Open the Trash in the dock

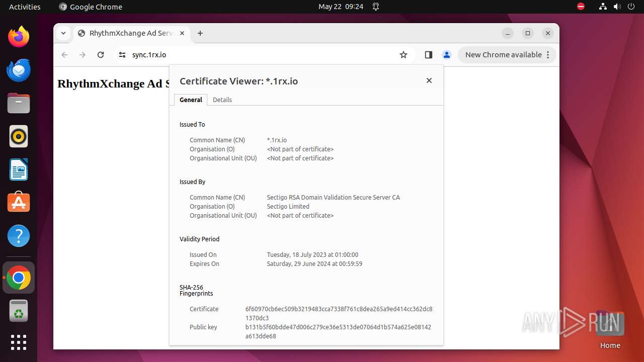click(19, 311)
